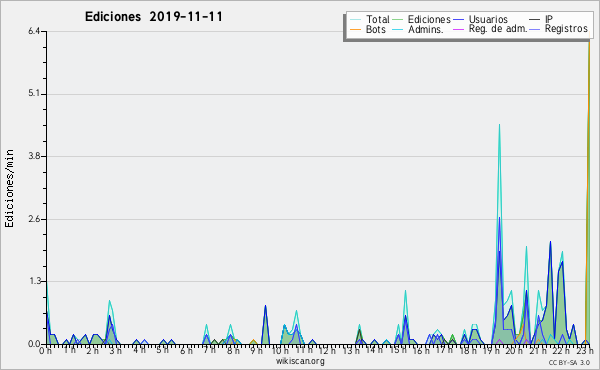Screen dimensions: 600x370
Task: Click the Usuarios legend label
Action: pyautogui.click(x=488, y=19)
